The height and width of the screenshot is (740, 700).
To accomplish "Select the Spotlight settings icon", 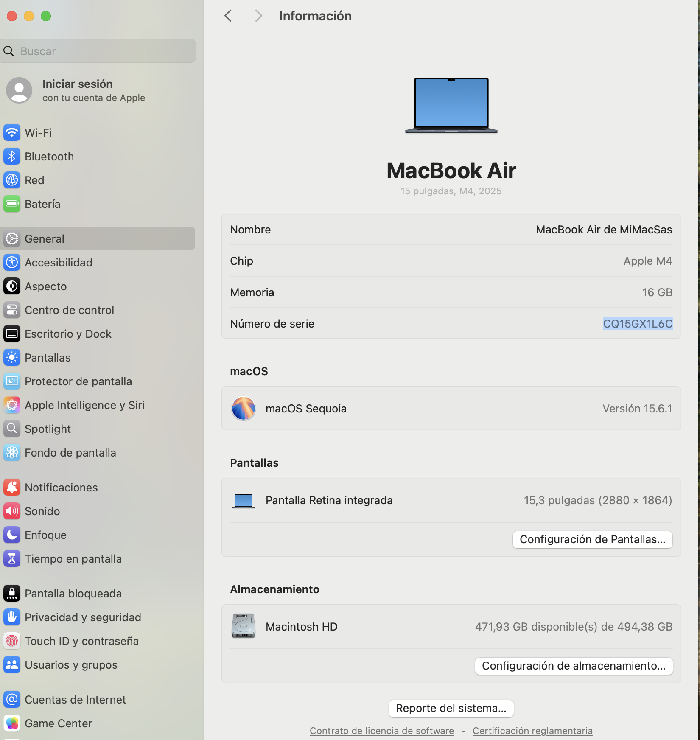I will pos(11,429).
